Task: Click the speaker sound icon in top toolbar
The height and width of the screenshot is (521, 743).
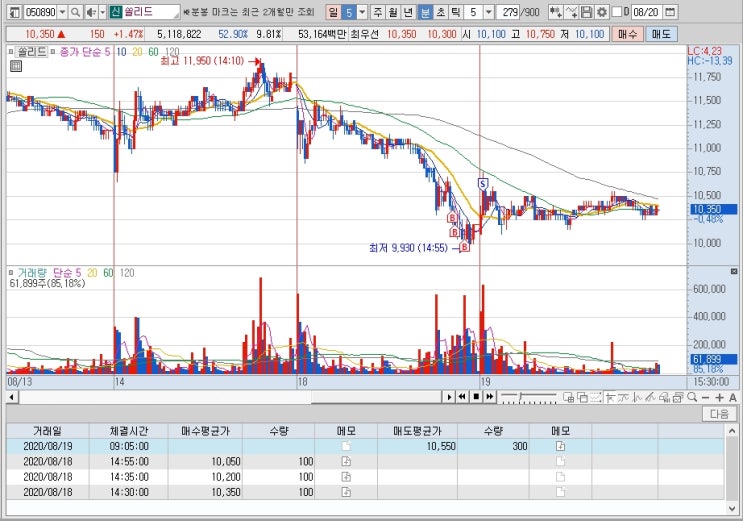Action: tap(91, 12)
